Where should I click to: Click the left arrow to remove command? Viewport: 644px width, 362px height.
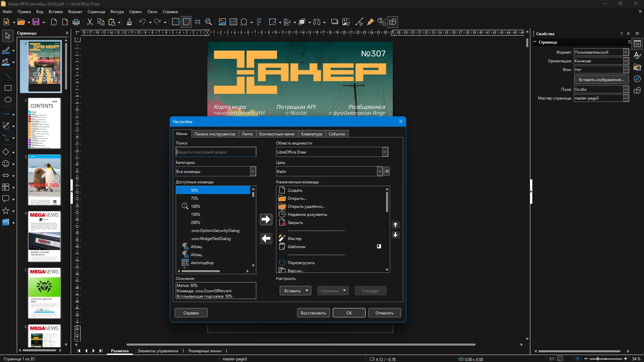(266, 238)
